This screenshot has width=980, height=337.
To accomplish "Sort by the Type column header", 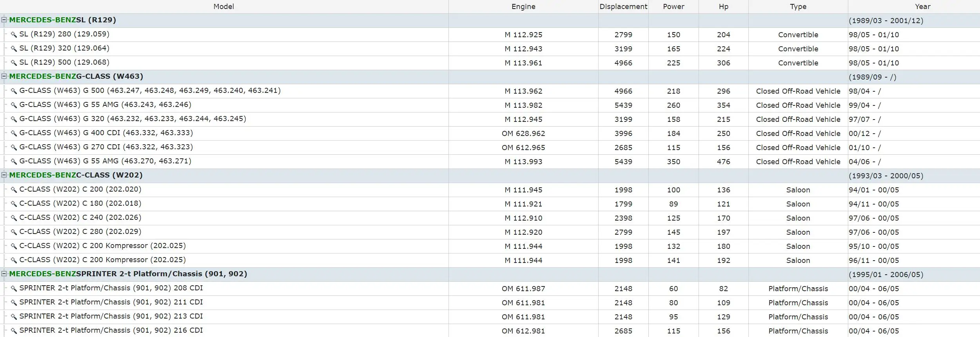I will coord(798,7).
